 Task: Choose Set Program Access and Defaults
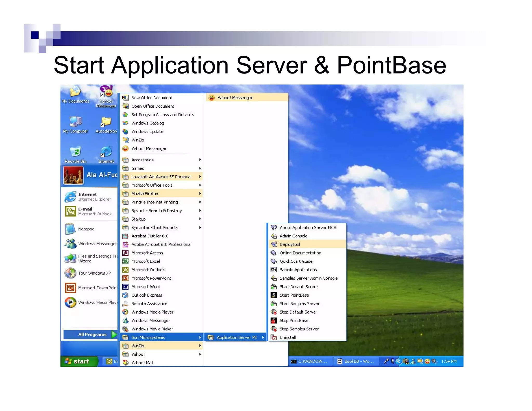[161, 115]
